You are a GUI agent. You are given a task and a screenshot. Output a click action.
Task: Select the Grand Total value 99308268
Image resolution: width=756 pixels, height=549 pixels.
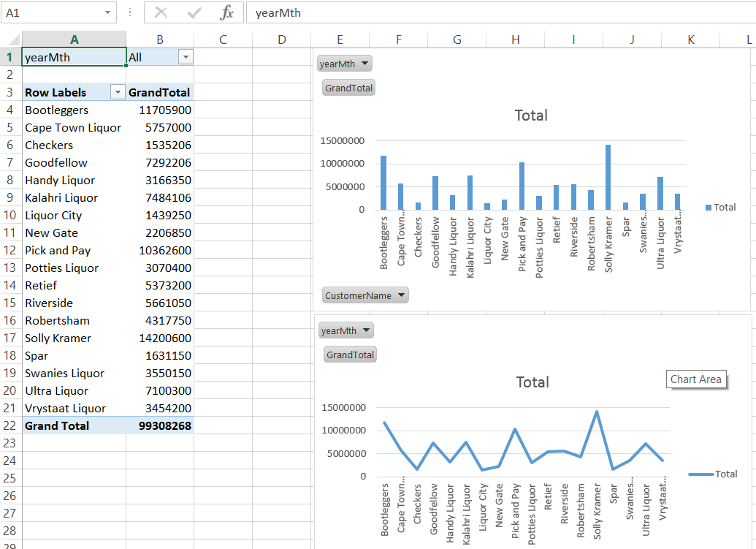(160, 425)
